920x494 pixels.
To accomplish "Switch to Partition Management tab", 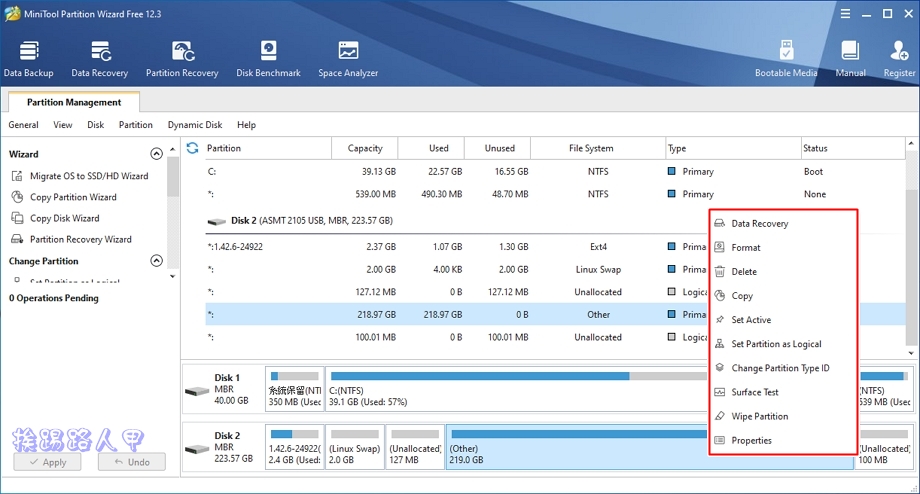I will (x=74, y=102).
